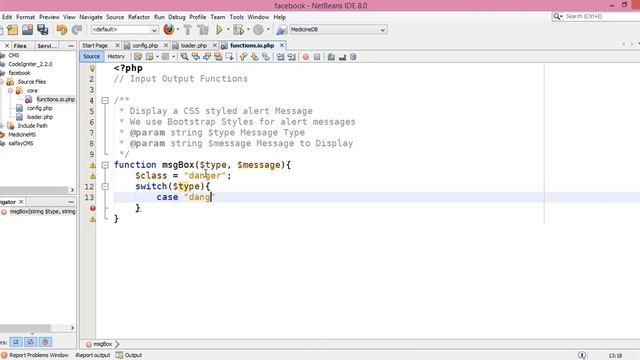
Task: Open the Output window button
Action: [x=129, y=355]
